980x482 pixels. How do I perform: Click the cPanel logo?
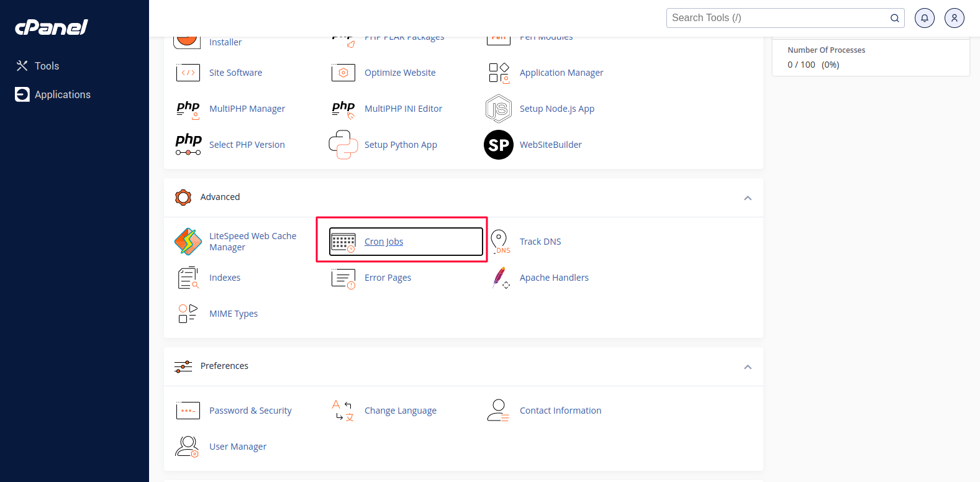pos(52,27)
